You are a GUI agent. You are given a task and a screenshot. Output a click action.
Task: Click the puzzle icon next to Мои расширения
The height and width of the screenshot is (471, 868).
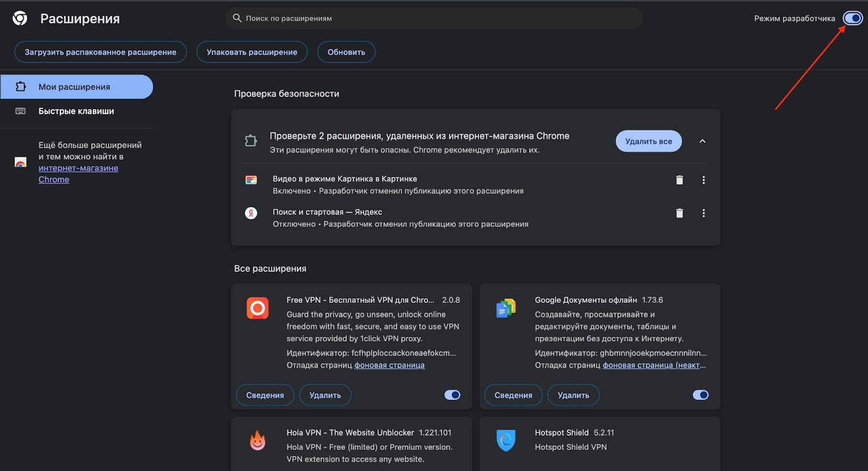click(21, 87)
